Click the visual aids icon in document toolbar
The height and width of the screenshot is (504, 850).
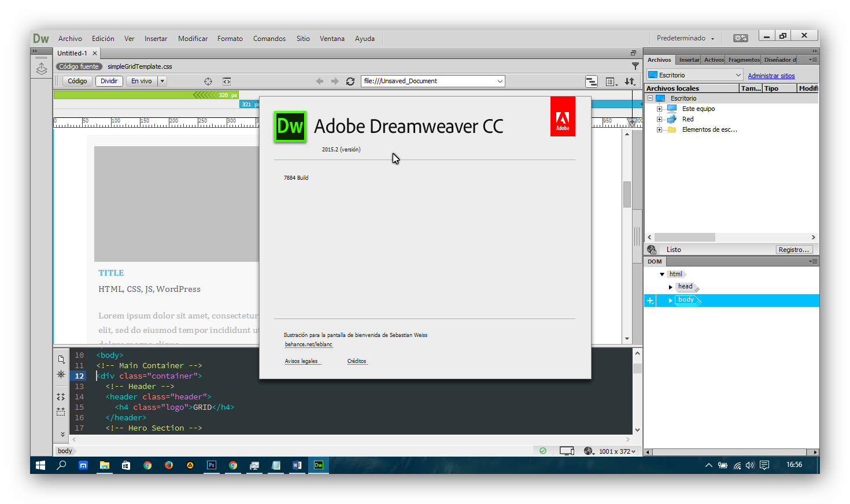[591, 81]
